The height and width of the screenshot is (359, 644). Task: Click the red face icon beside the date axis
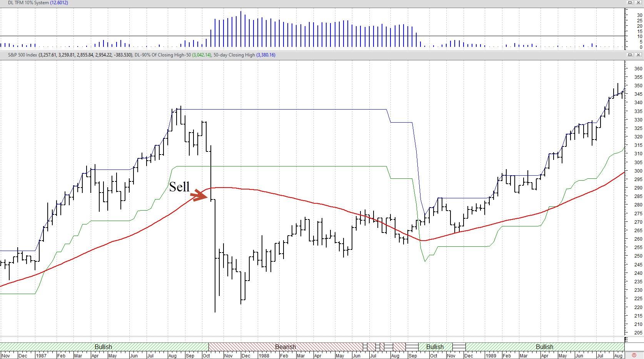(634, 356)
